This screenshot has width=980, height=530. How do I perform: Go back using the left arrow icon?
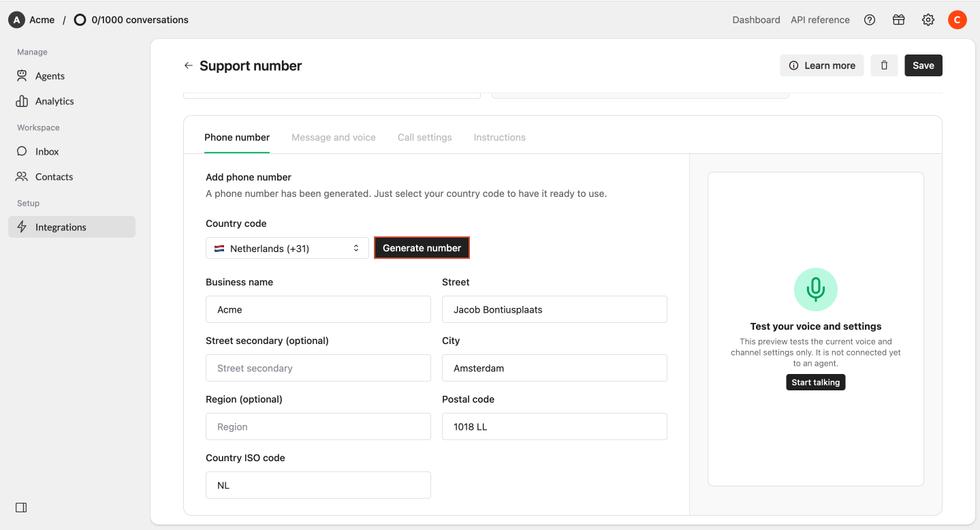tap(189, 65)
